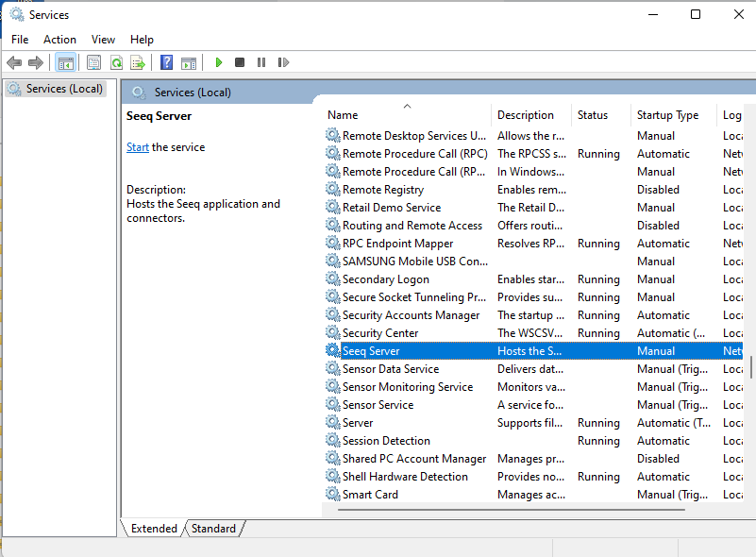This screenshot has width=756, height=557.
Task: Toggle Show/Hide Console Tree toolbar icon
Action: [x=65, y=62]
